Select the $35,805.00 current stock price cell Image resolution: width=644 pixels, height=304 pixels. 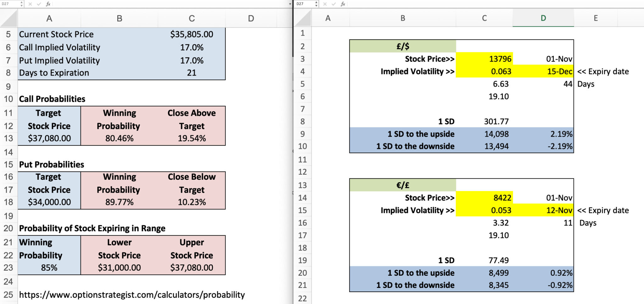[x=192, y=34]
